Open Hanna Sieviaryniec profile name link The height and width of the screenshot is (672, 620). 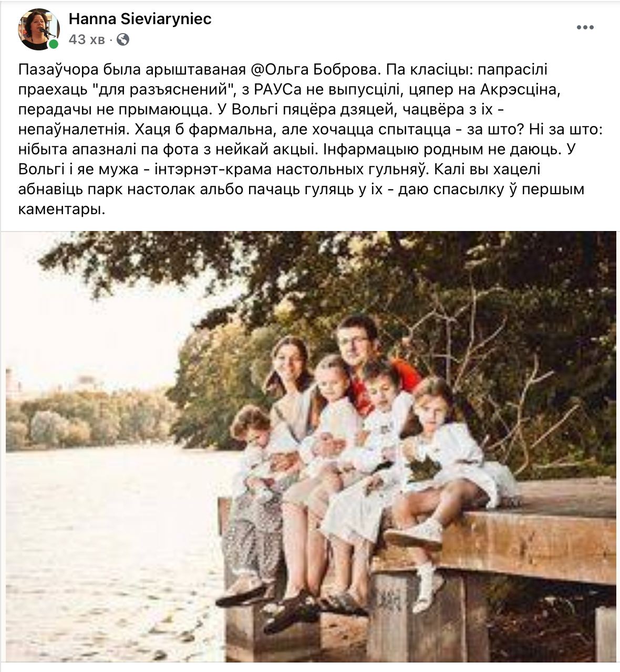point(140,19)
